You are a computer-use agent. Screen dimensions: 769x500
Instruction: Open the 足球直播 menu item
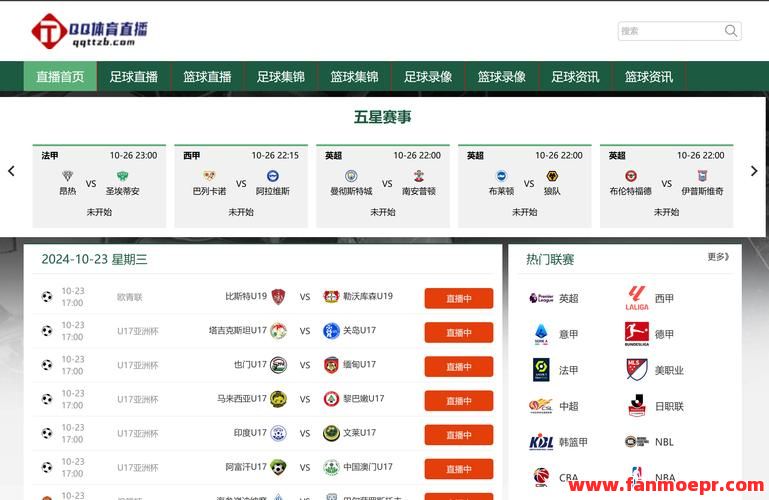click(x=134, y=76)
